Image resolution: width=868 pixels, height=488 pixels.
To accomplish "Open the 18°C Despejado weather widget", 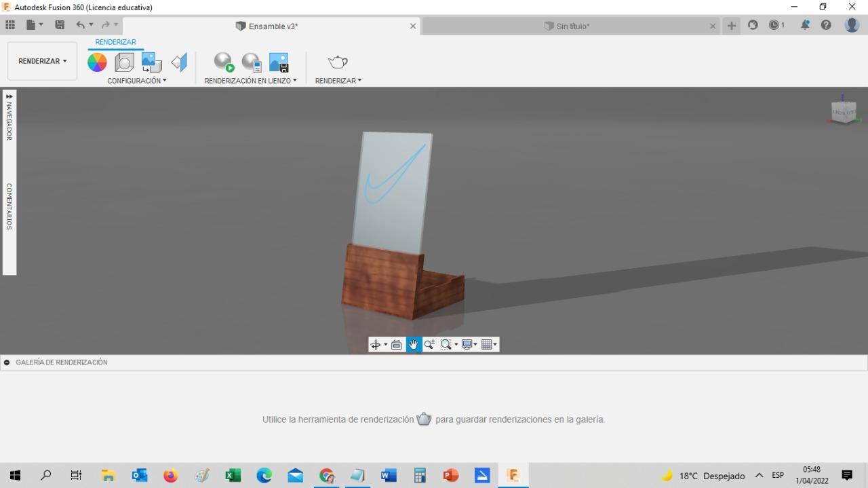I will (x=703, y=476).
